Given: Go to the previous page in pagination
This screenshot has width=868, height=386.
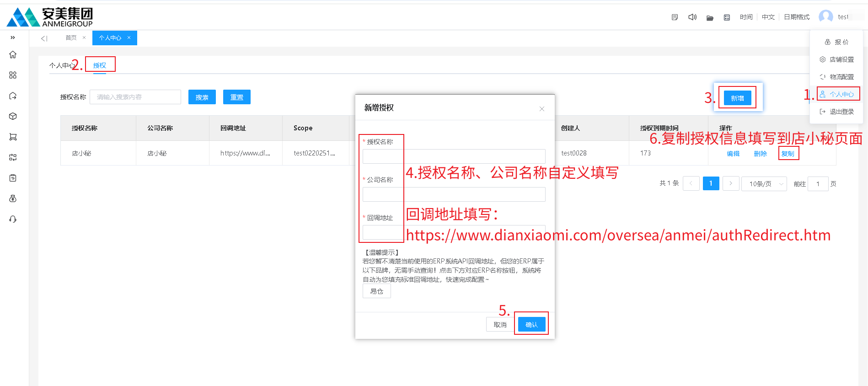Looking at the screenshot, I should (691, 183).
